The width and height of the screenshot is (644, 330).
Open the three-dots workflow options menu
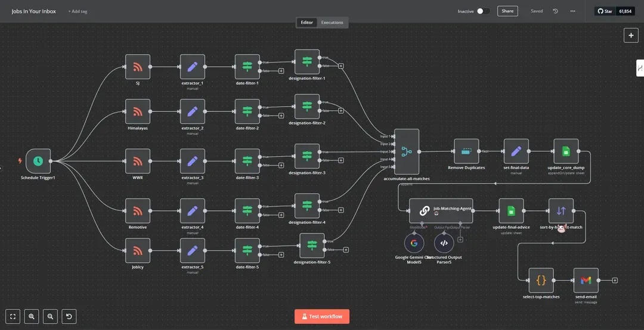[x=572, y=11]
